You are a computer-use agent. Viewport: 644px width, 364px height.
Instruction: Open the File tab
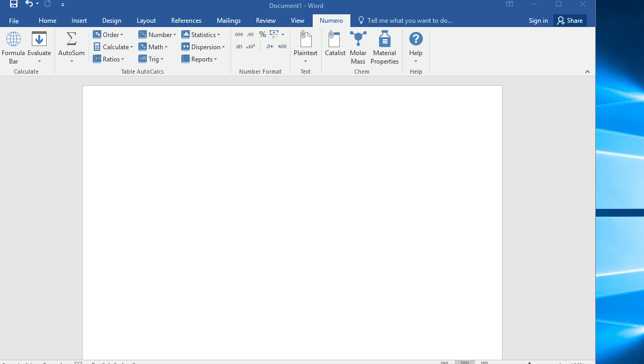[x=14, y=21]
